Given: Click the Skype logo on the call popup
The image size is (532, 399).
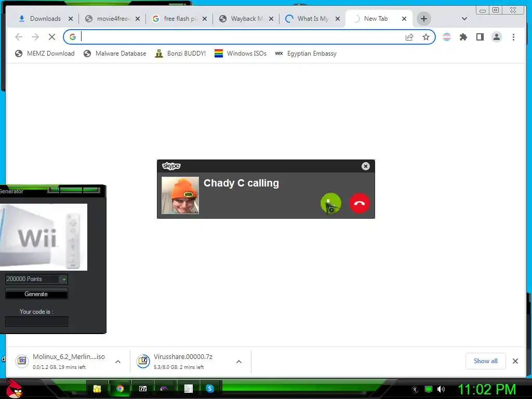Looking at the screenshot, I should (171, 166).
